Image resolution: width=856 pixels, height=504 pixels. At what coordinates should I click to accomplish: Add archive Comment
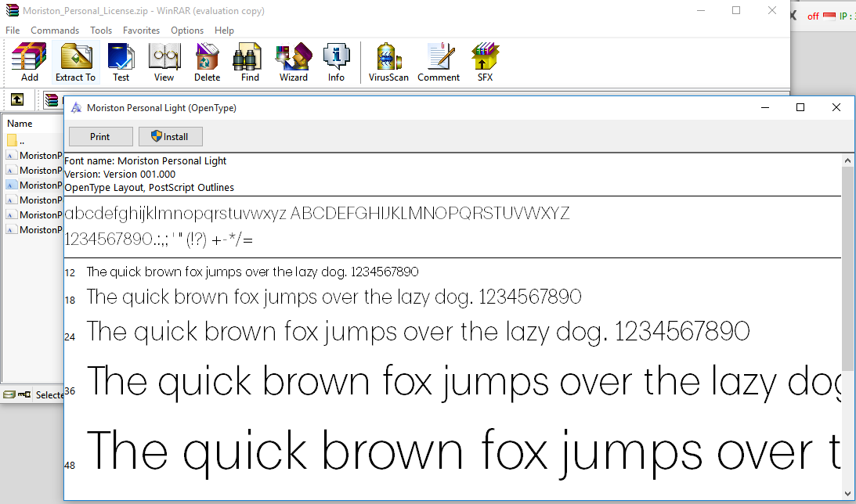coord(439,63)
